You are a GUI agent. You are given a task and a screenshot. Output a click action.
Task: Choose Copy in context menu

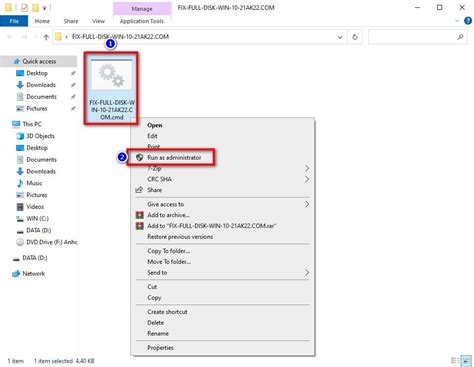point(154,298)
